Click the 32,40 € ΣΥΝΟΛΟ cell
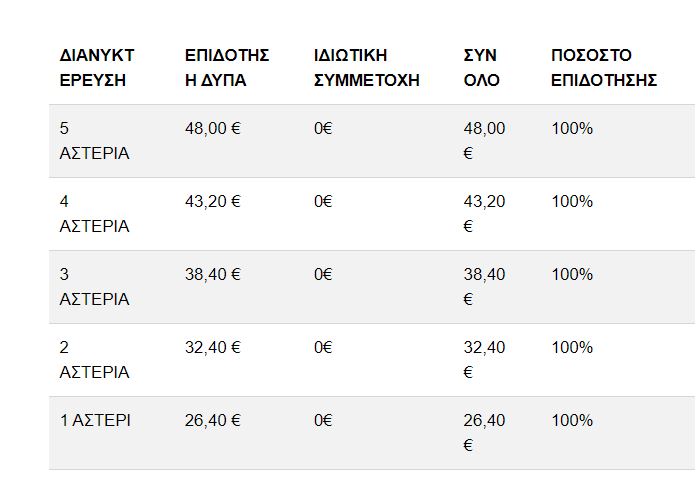697x479 pixels. coord(485,360)
